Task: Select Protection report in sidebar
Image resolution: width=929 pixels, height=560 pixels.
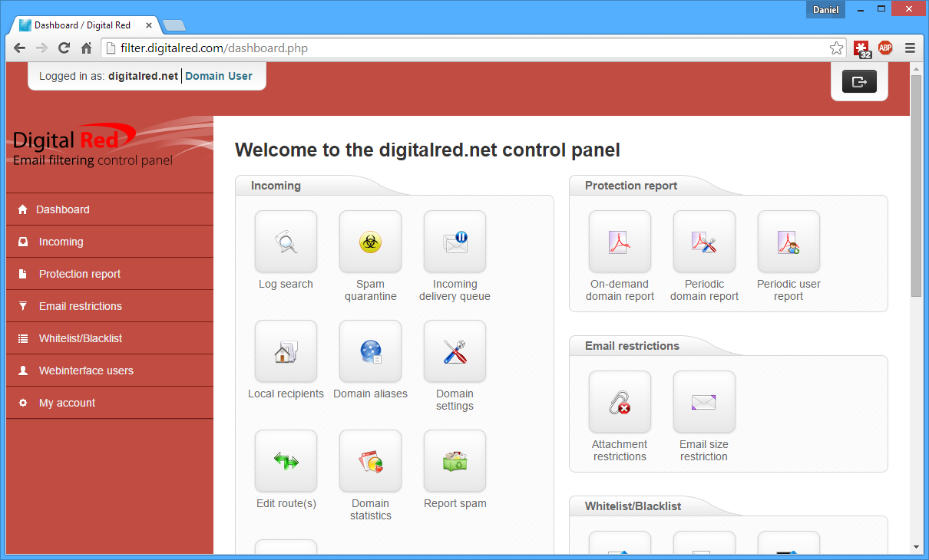Action: pos(110,274)
